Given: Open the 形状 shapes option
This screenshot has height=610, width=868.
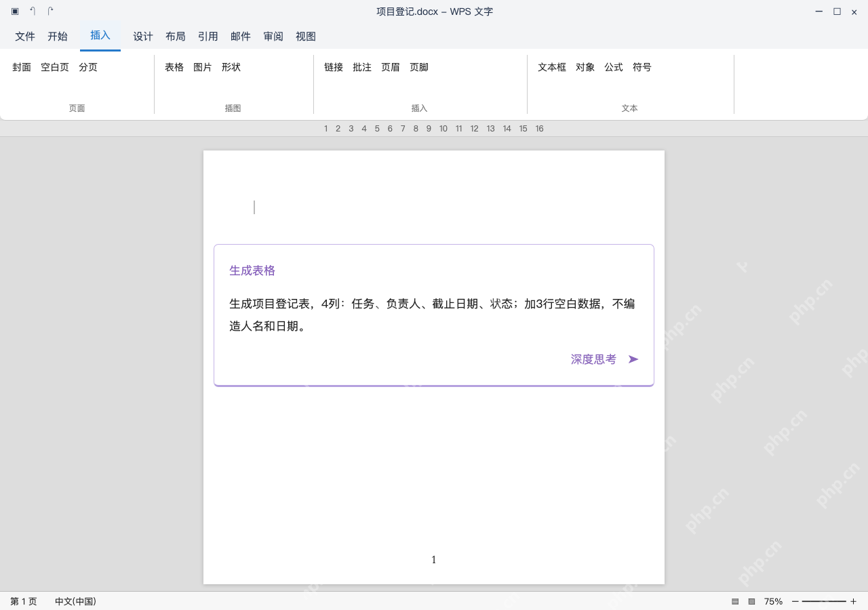Looking at the screenshot, I should (231, 67).
